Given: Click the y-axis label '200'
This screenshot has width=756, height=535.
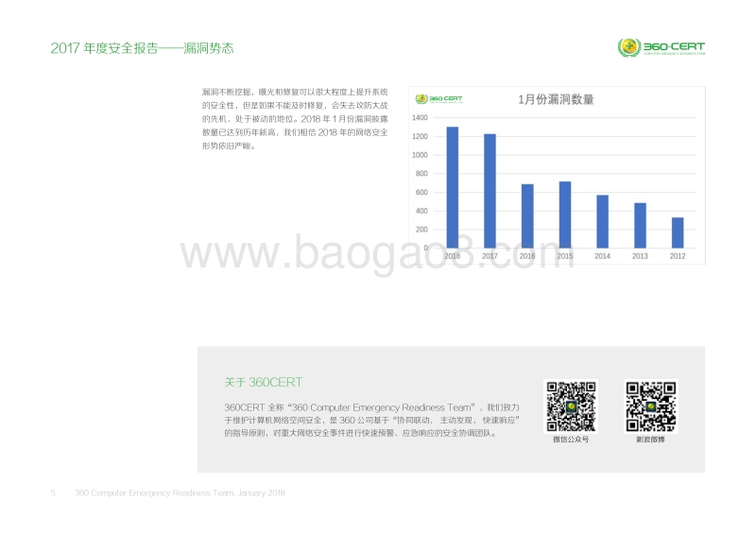Looking at the screenshot, I should [x=421, y=229].
